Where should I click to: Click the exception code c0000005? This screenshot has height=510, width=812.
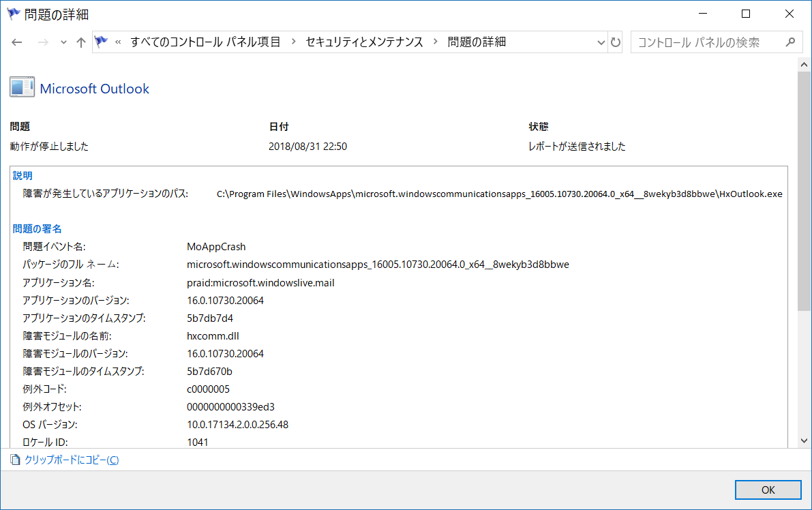(x=208, y=389)
